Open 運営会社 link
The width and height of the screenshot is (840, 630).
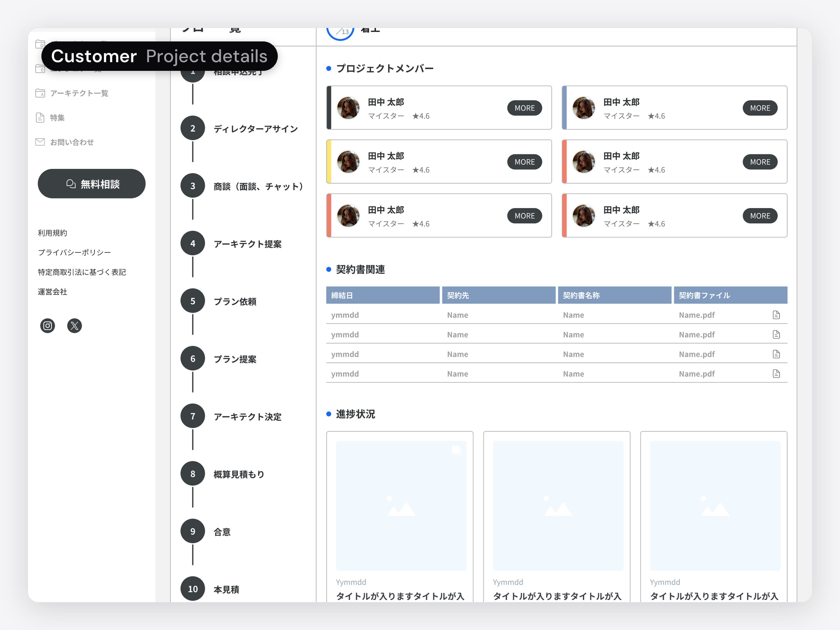tap(52, 292)
